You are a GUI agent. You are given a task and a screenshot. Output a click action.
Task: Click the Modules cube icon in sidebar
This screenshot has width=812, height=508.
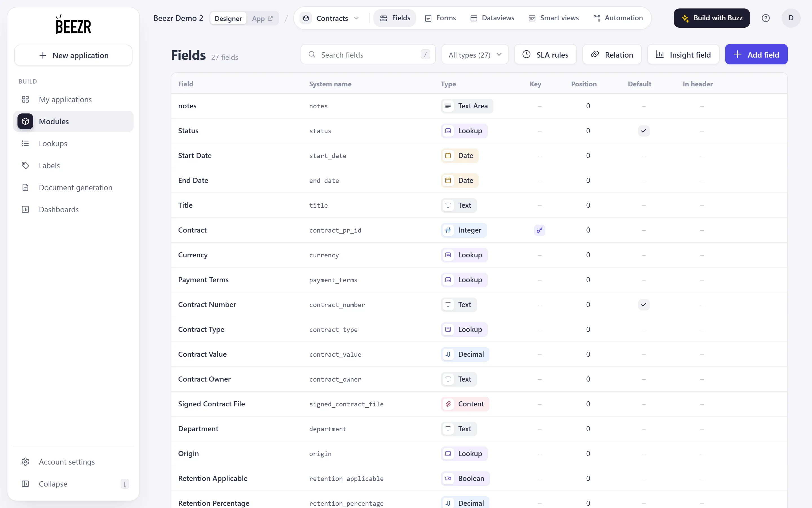coord(25,121)
